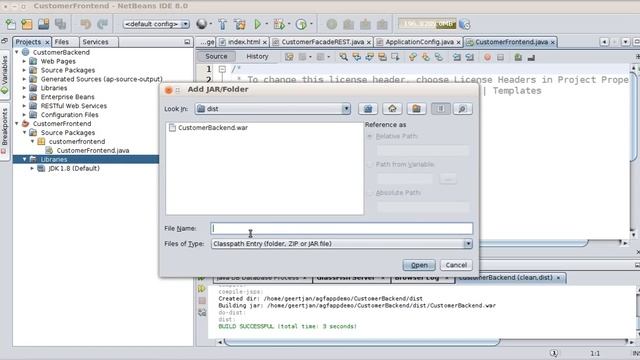Click the Save All toolbar icon
This screenshot has height=360, width=640.
(60, 24)
